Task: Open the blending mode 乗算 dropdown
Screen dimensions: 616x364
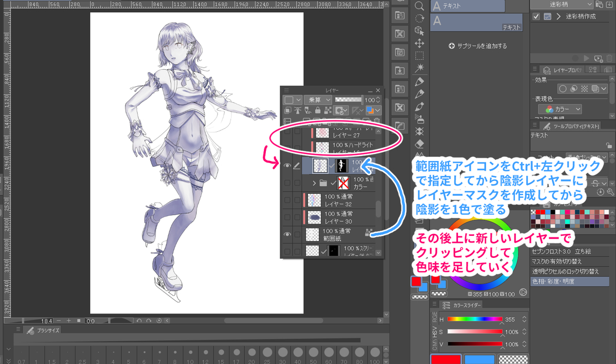Action: click(x=318, y=99)
